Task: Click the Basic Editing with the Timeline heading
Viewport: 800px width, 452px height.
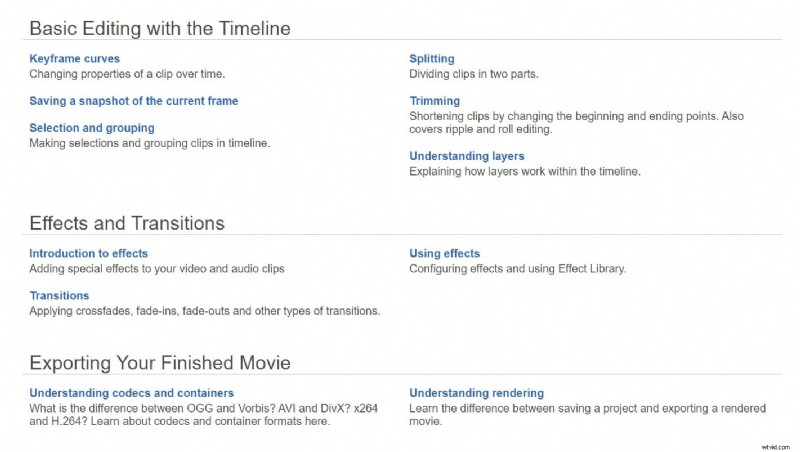Action: coord(160,28)
